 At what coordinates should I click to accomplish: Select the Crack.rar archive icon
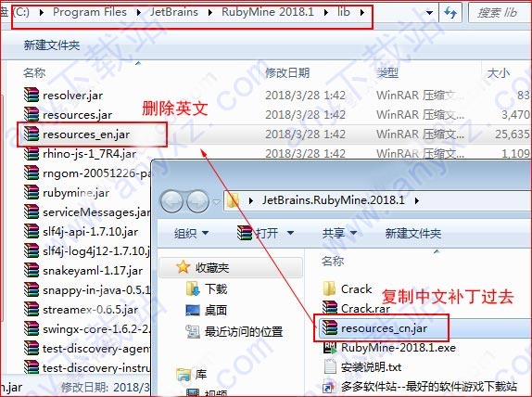329,308
